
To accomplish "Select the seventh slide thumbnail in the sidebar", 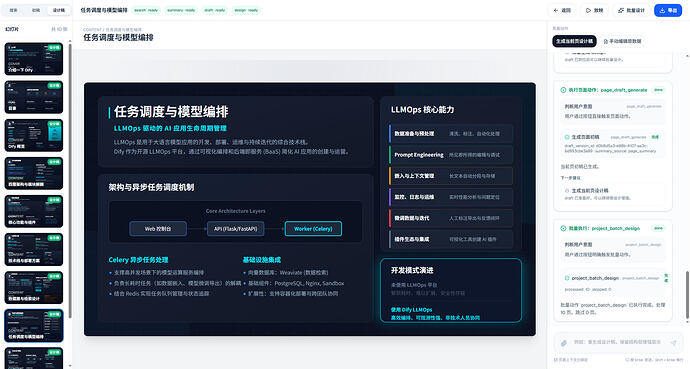I will pos(34,288).
